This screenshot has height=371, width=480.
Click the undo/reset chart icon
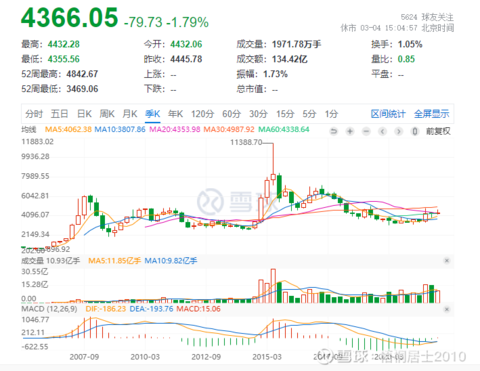334,131
